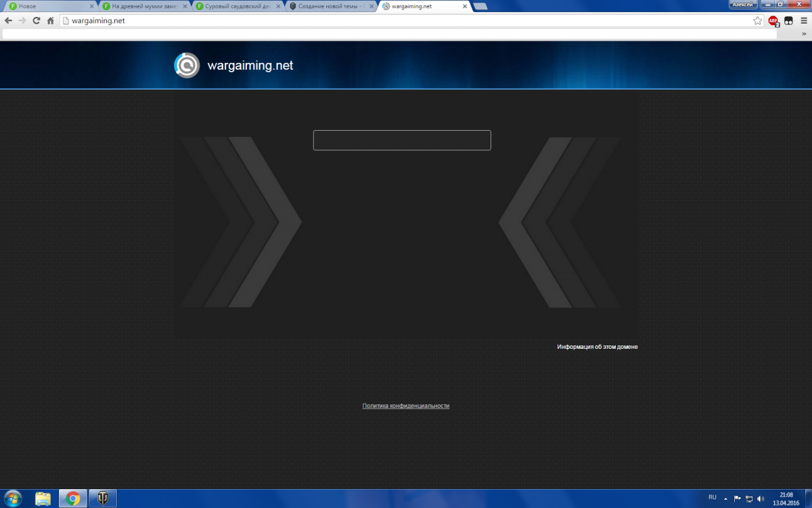Click the page info icon in address bar
Image resolution: width=812 pixels, height=508 pixels.
coord(66,21)
